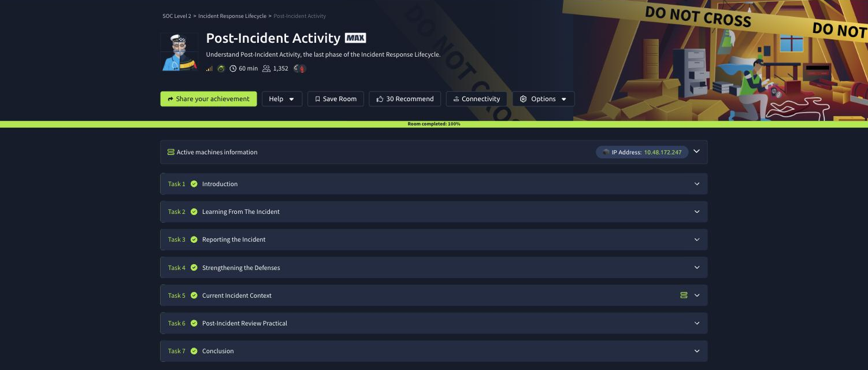Viewport: 868px width, 370px height.
Task: Click 'Current Incident Context' task title
Action: (x=237, y=295)
